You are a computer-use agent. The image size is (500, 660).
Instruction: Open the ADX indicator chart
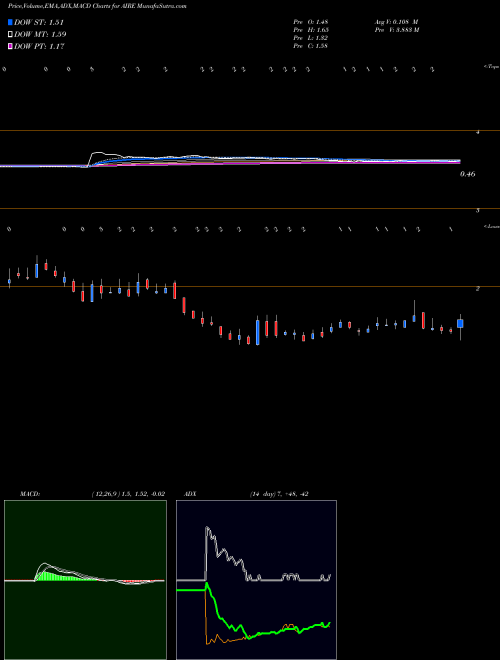coord(256,580)
